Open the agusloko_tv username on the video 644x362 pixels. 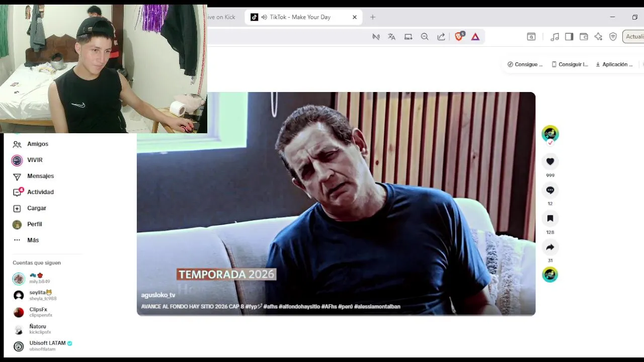tap(158, 295)
